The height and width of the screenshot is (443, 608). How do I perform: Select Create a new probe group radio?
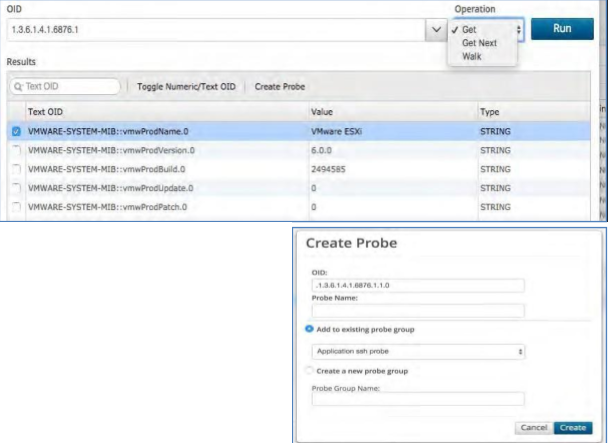tap(309, 371)
